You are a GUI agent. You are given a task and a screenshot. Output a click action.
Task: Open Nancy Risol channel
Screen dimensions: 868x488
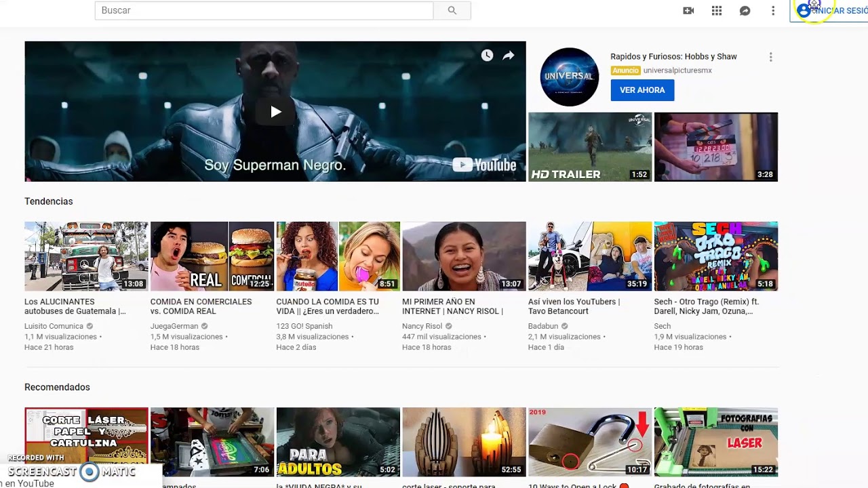click(422, 326)
